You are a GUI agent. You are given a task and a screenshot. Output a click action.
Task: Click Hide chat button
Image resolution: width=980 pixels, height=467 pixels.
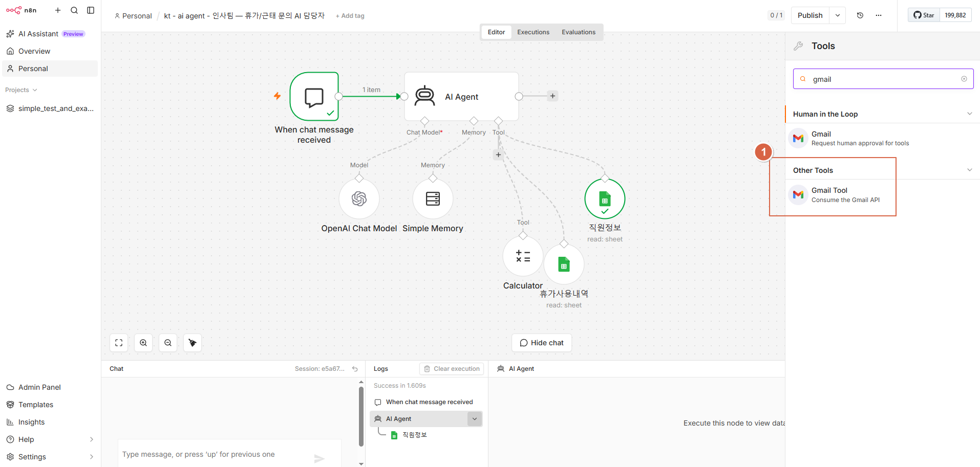coord(542,343)
